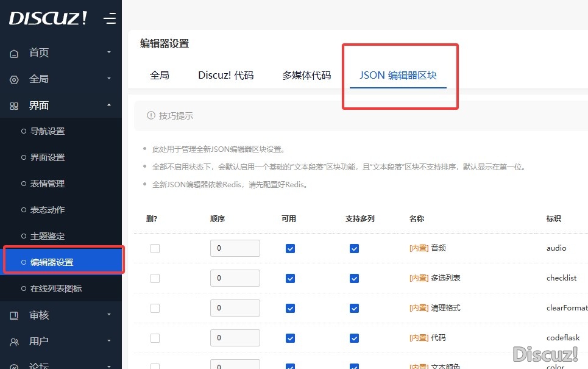Click the globe icon beside 全局
Viewport: 588px width, 369px height.
pos(13,79)
